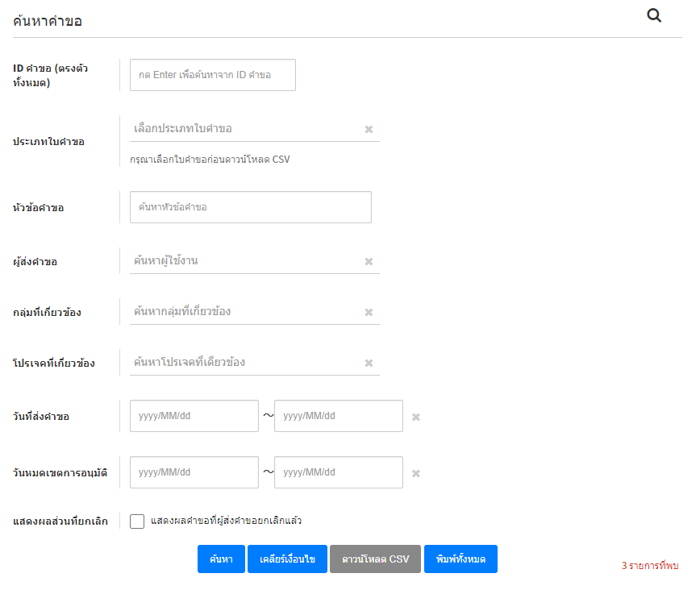This screenshot has height=590, width=700.
Task: Click the วันที่ส่งคำขอ start date field
Action: 194,416
